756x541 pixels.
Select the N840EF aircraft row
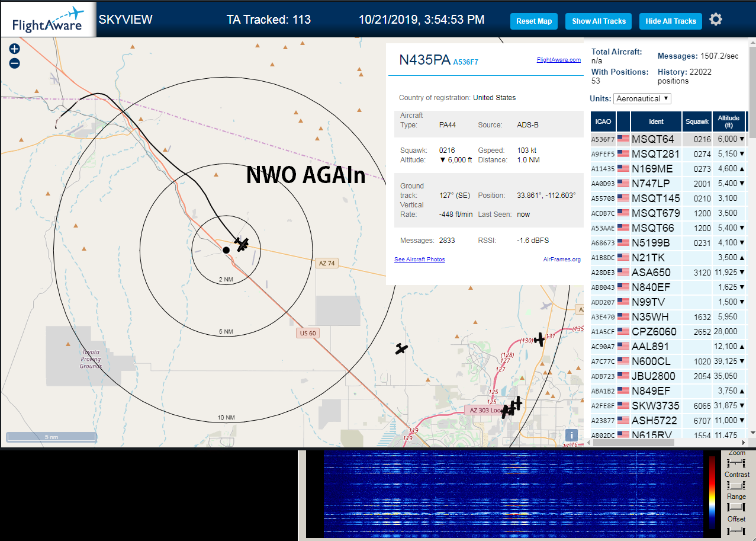tap(668, 287)
